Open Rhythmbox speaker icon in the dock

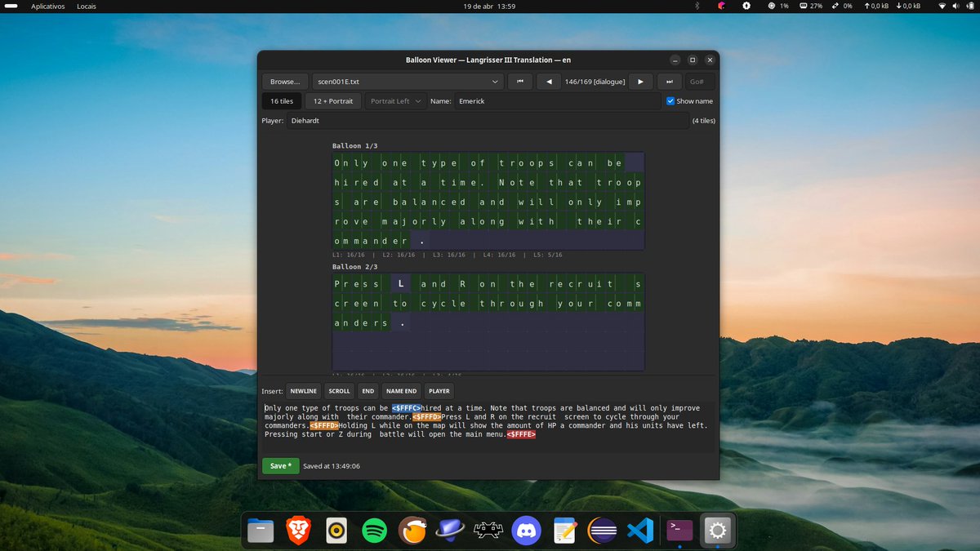[336, 531]
